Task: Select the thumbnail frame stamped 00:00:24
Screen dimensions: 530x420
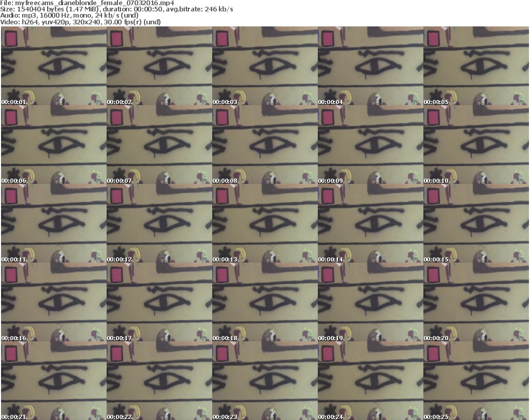Action: tap(371, 381)
